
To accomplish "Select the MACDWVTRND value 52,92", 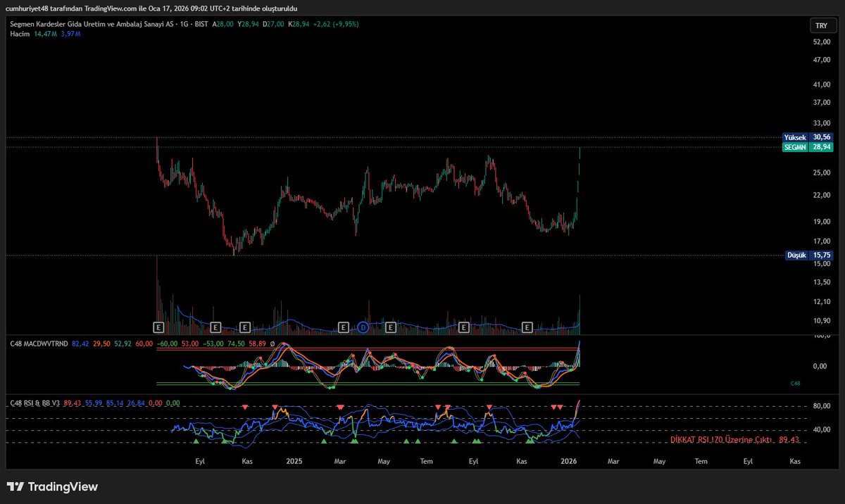I will point(124,344).
